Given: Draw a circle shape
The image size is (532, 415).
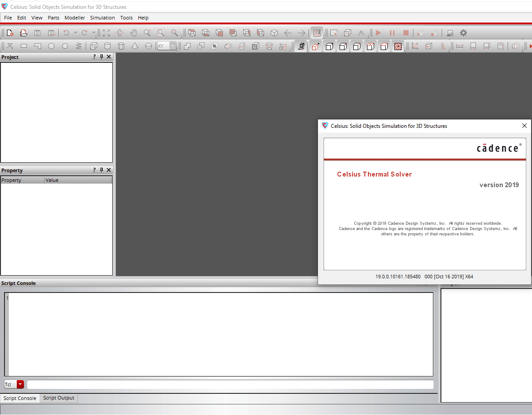Looking at the screenshot, I should (x=51, y=46).
